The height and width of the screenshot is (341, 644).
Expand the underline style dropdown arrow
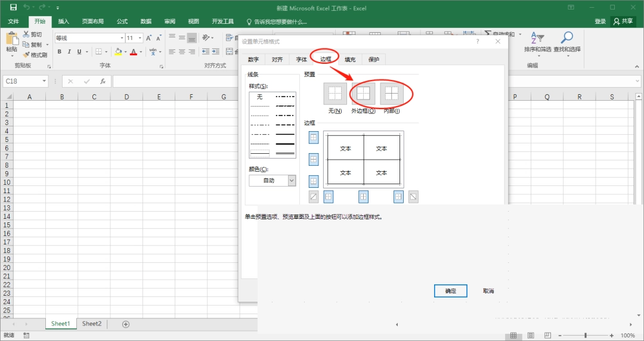click(86, 52)
